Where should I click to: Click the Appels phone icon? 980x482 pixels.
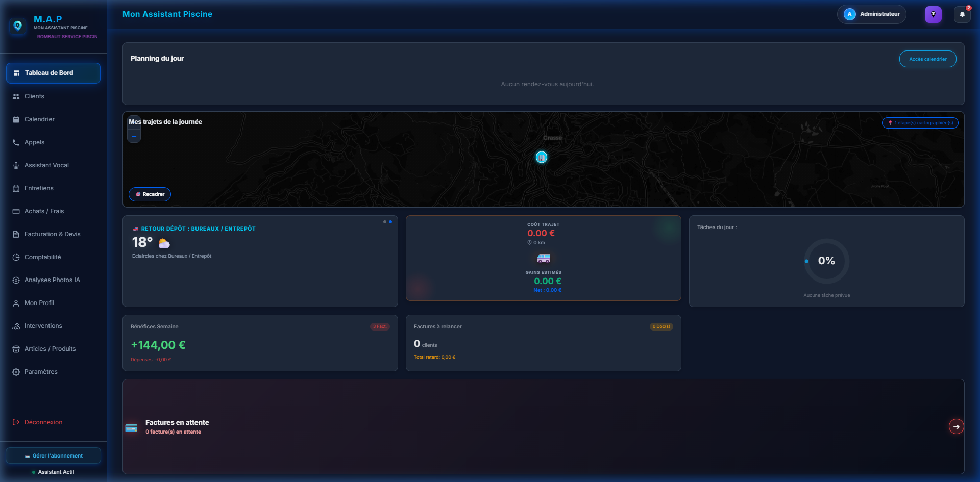point(16,142)
